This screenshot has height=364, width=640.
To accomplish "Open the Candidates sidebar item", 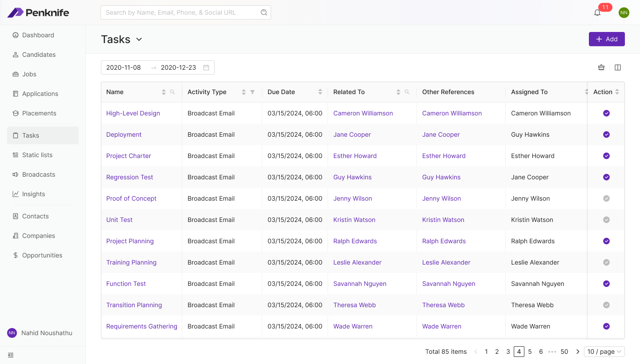I will click(43, 55).
